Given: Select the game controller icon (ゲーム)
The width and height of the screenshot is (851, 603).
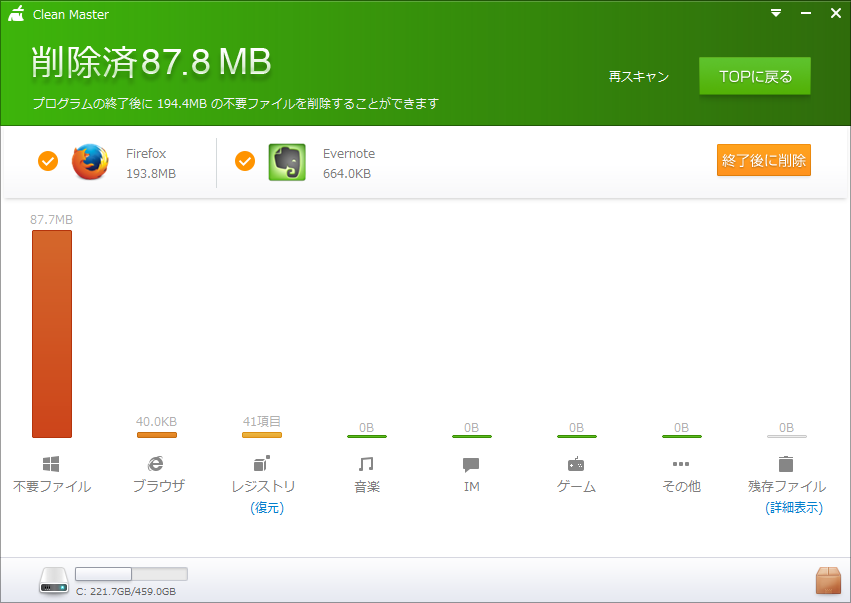Looking at the screenshot, I should coord(576,464).
